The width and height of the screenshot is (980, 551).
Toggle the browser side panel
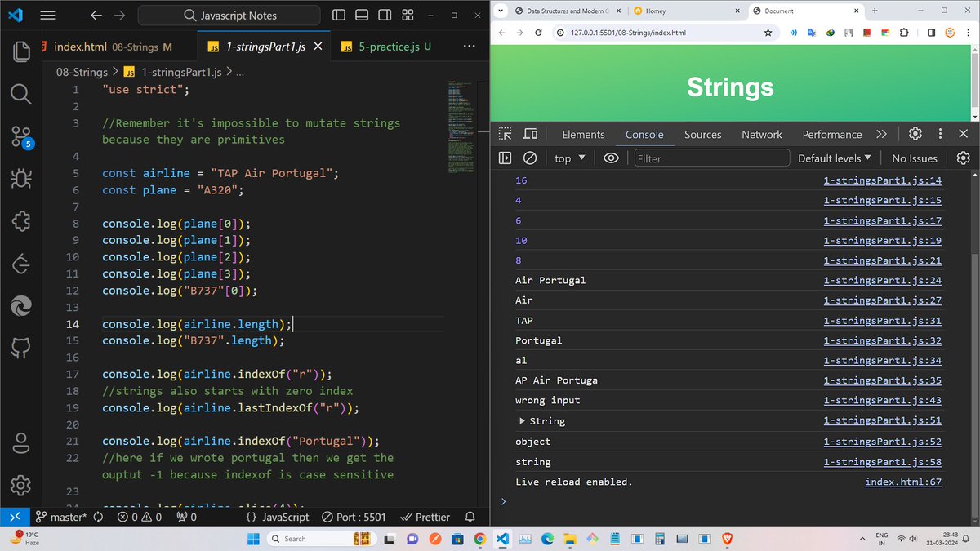pyautogui.click(x=932, y=33)
